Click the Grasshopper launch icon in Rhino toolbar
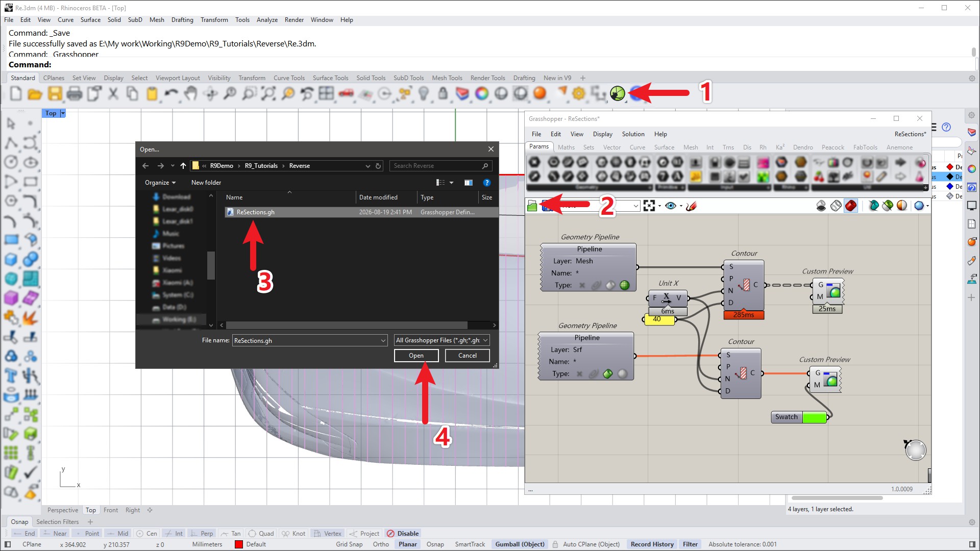Image resolution: width=980 pixels, height=551 pixels. [x=617, y=93]
